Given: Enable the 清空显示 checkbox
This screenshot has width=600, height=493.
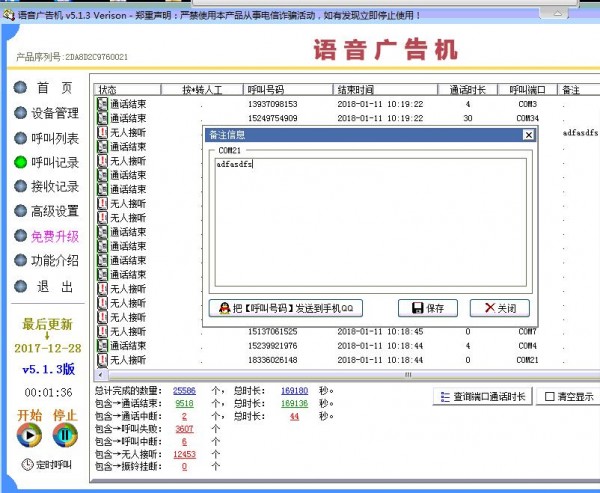Looking at the screenshot, I should [x=549, y=397].
